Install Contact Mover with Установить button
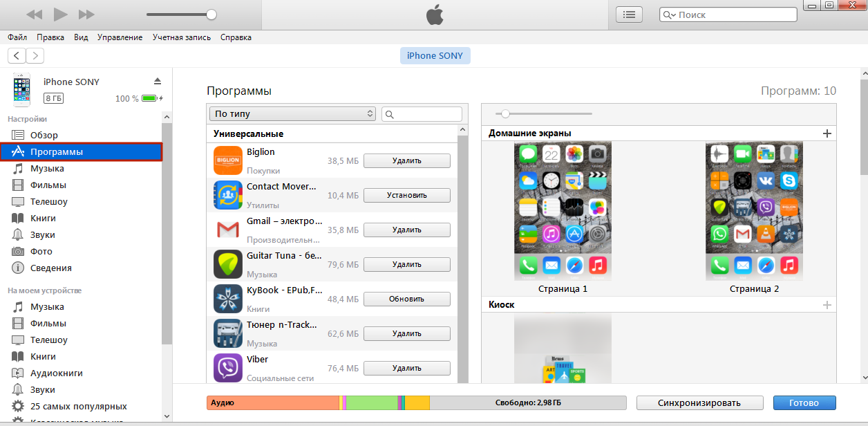The width and height of the screenshot is (868, 426). point(407,195)
